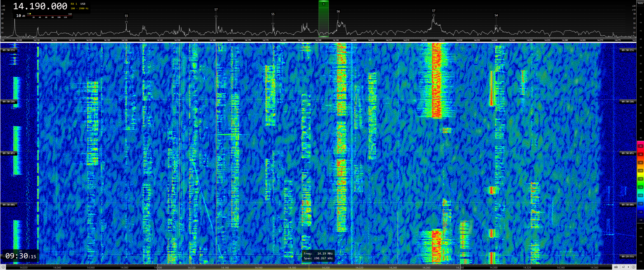Viewport: 644px width, 270px height.
Task: Open the x2 zoom dropdown
Action: pos(625,267)
